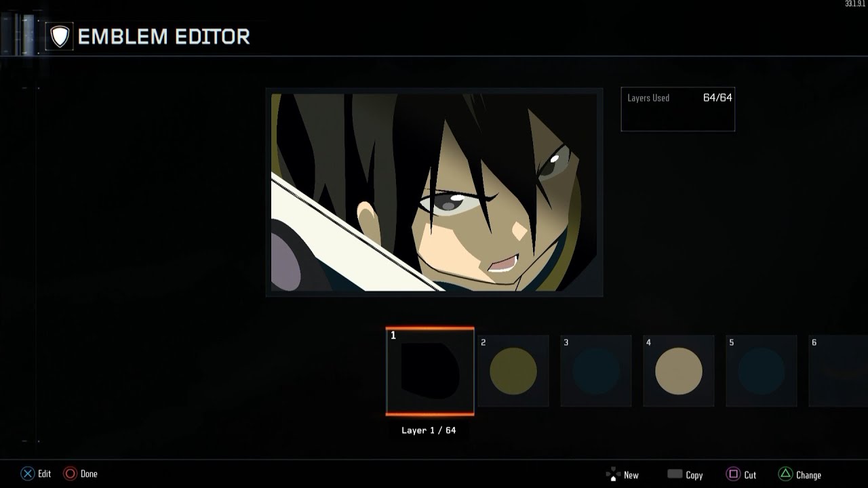Click the Cut label
This screenshot has width=868, height=488.
point(750,475)
